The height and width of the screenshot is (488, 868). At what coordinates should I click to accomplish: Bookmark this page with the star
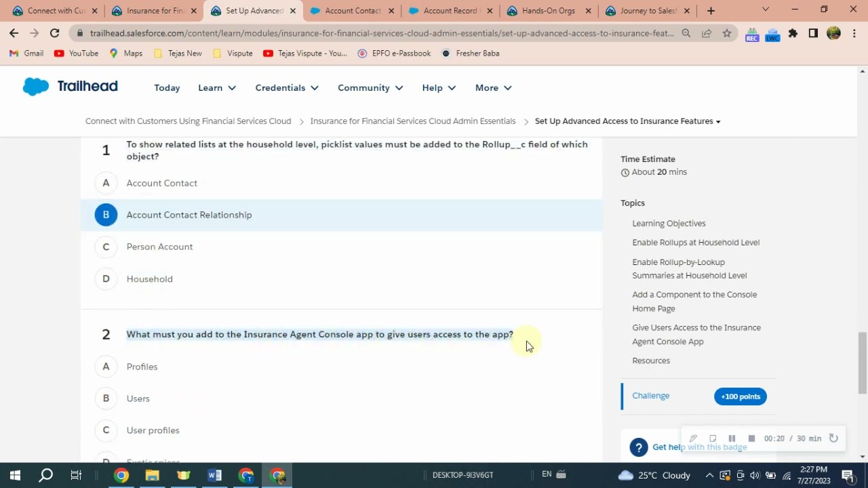[x=727, y=33]
